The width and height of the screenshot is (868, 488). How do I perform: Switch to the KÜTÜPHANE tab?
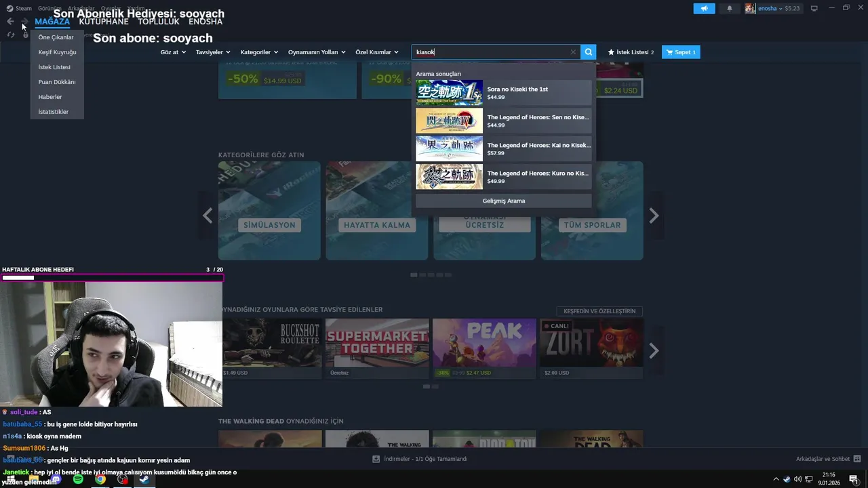click(x=103, y=22)
